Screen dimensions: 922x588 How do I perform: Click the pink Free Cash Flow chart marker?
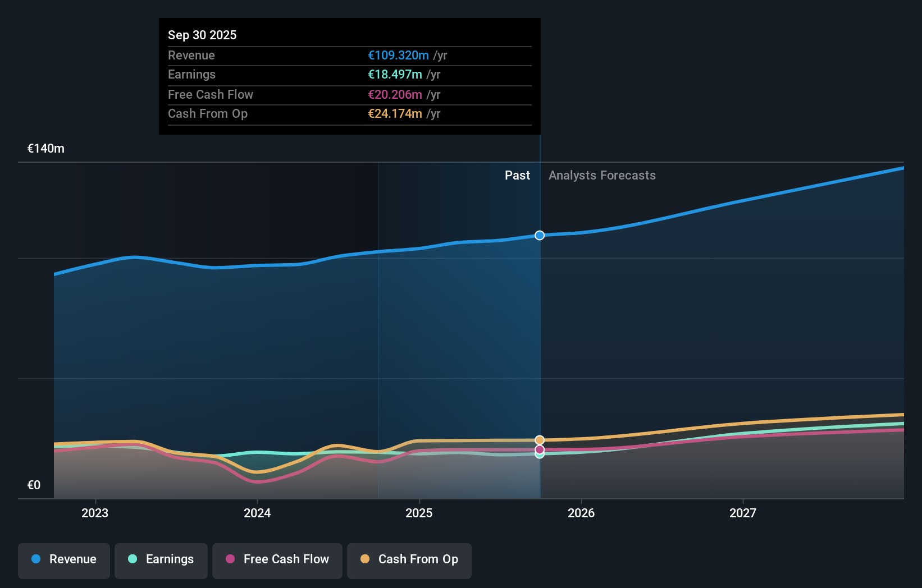click(540, 450)
